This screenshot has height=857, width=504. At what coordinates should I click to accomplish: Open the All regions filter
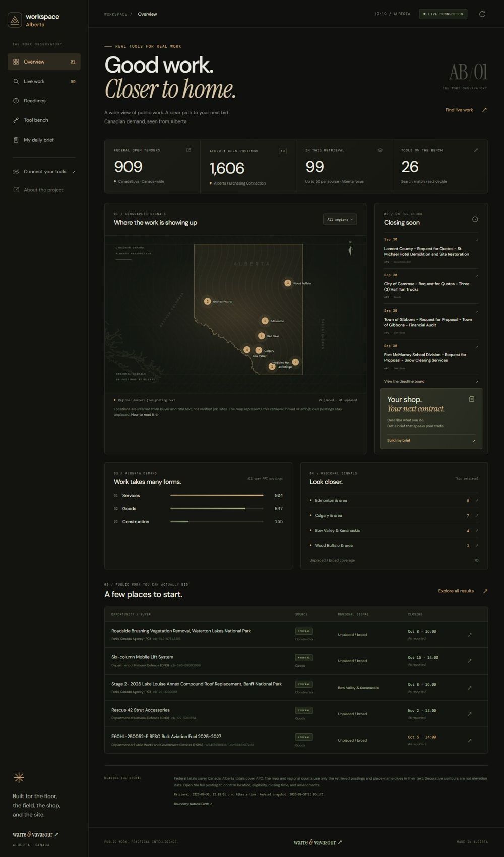340,219
